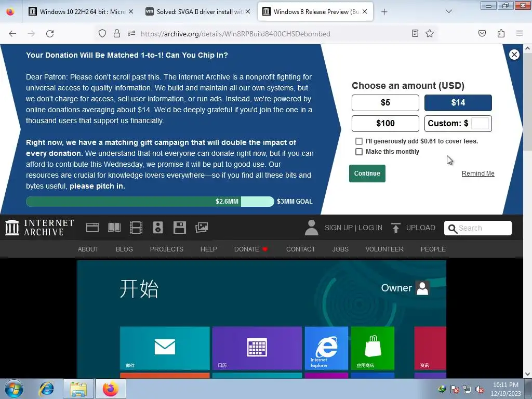Launch Internet Explorer from the taskbar
Image resolution: width=532 pixels, height=399 pixels.
tap(46, 389)
